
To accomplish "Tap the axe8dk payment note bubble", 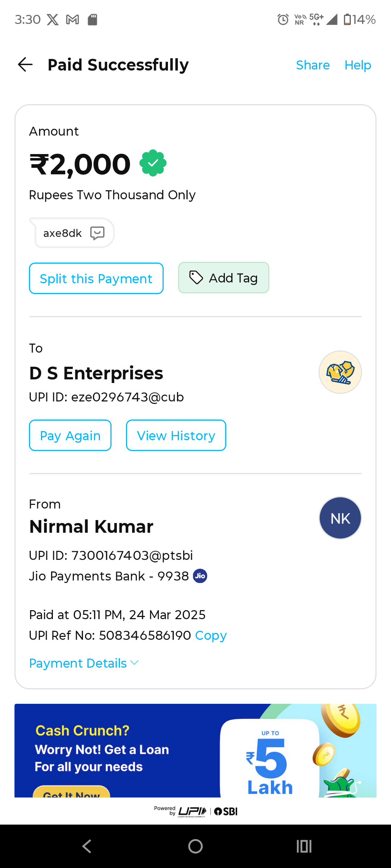I will [63, 233].
